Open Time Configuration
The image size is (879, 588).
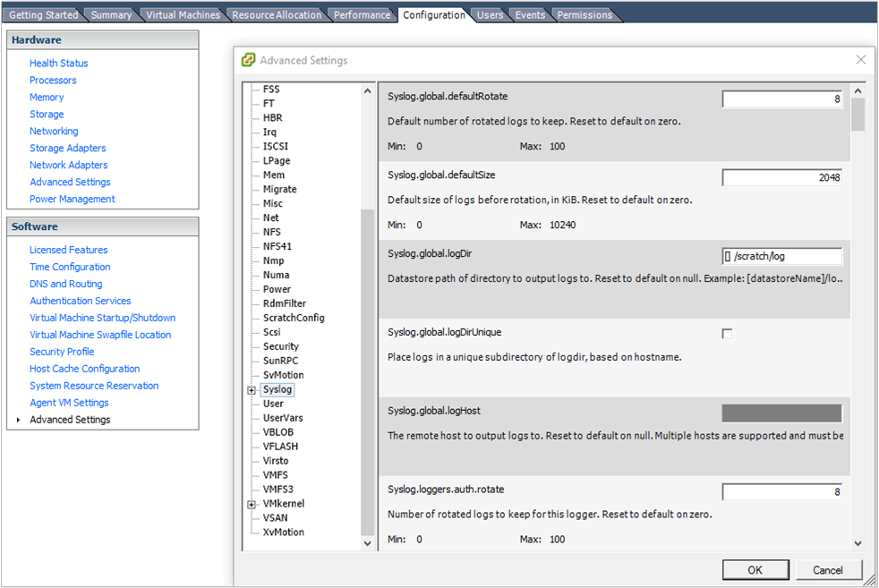tap(70, 266)
